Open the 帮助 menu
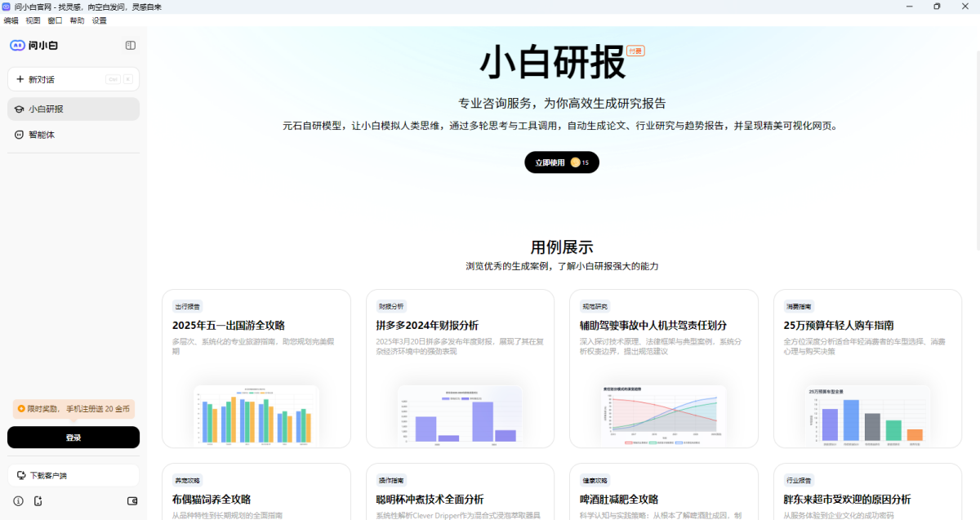Screen dimensions: 980x520 click(76, 20)
